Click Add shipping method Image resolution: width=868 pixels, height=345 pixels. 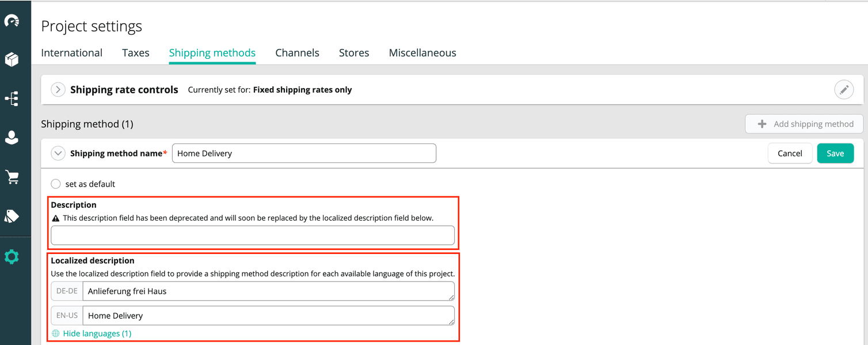pyautogui.click(x=804, y=124)
